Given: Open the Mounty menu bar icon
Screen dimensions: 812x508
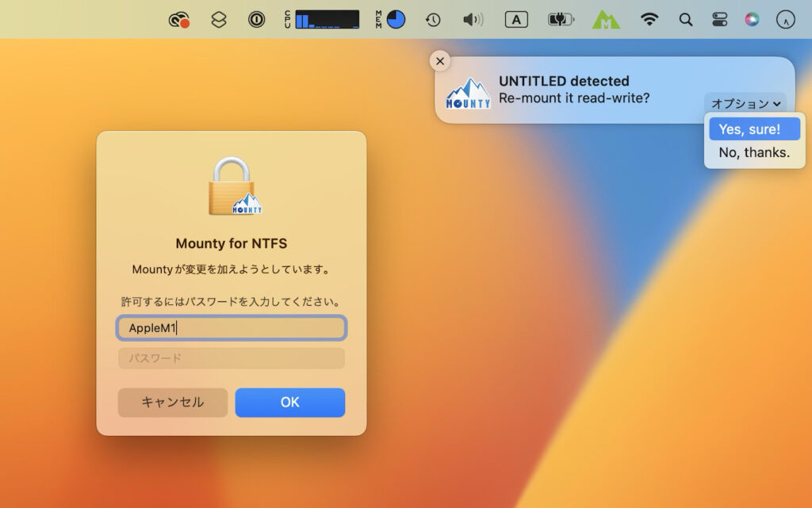Looking at the screenshot, I should click(607, 19).
